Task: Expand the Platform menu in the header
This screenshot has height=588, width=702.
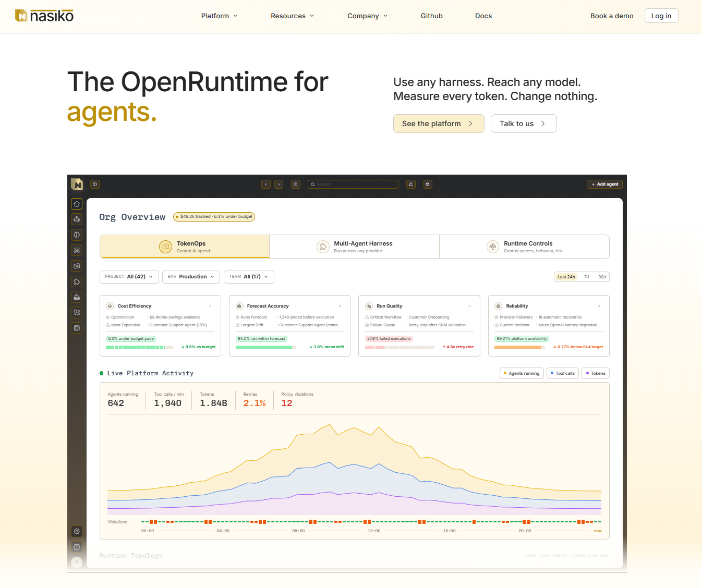Action: pos(220,16)
